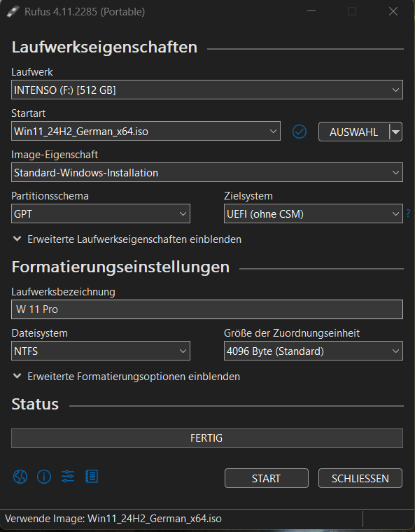415x532 pixels.
Task: Open the application settings sliders icon
Action: coord(67,477)
